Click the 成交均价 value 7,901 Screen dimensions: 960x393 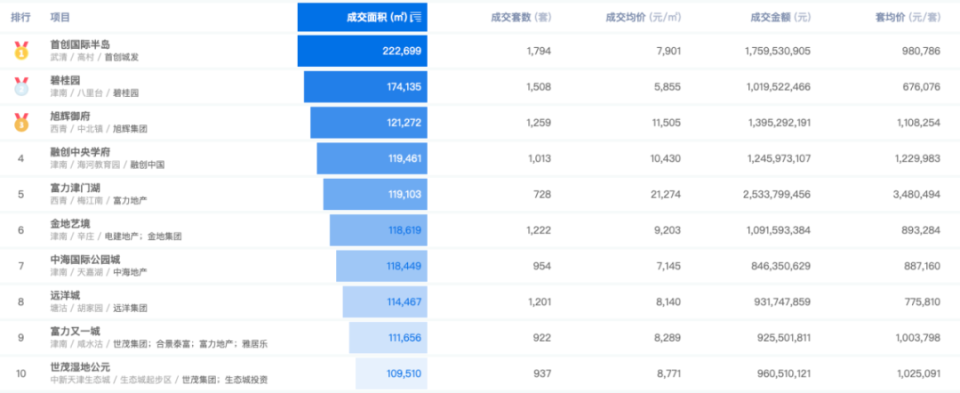click(x=669, y=51)
